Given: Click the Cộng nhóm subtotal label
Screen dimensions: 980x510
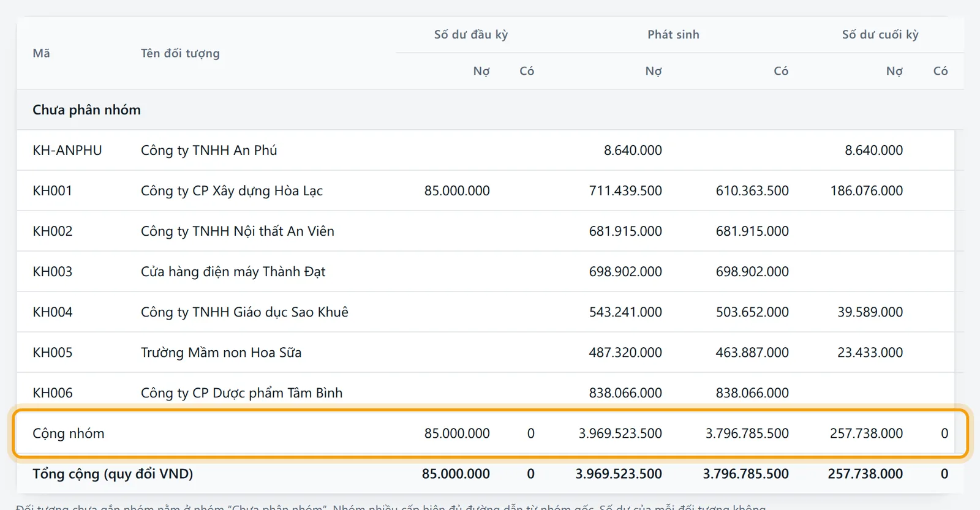Looking at the screenshot, I should click(x=69, y=433).
